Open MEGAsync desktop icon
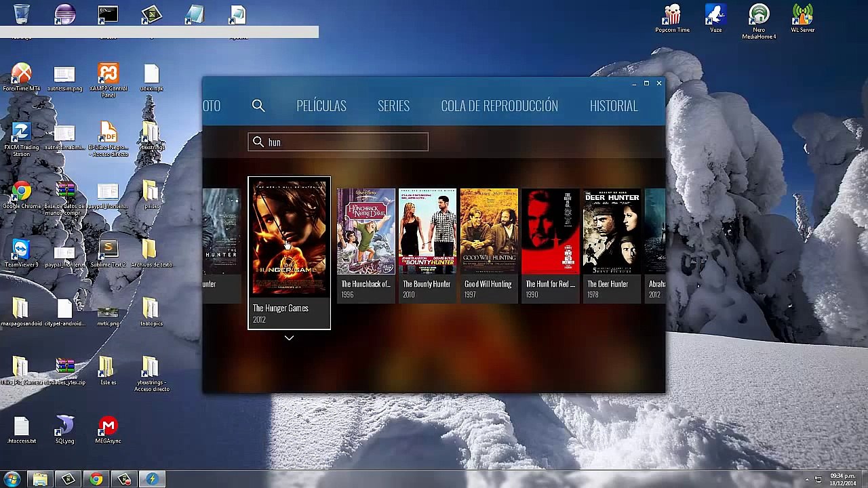868x488 pixels. pos(108,431)
